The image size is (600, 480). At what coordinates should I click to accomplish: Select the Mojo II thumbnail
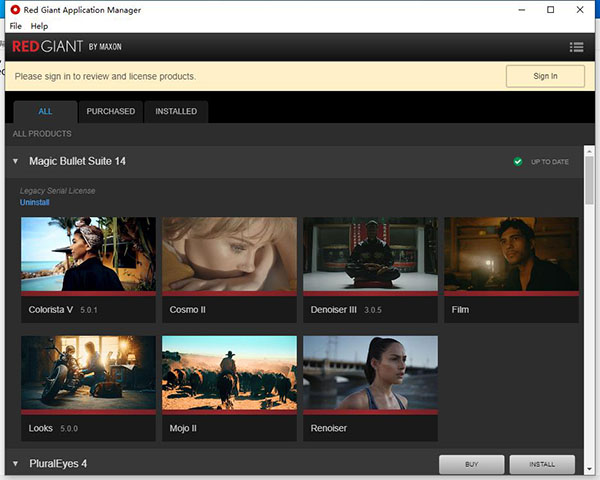coord(230,373)
